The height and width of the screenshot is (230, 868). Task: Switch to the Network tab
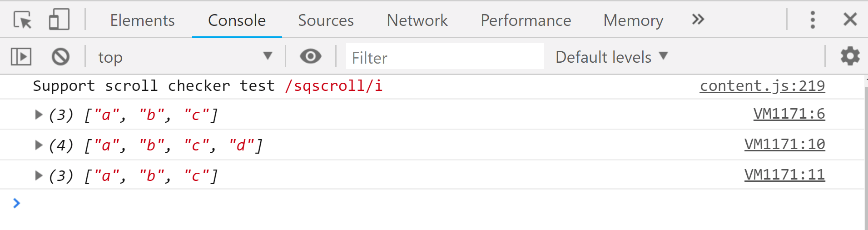pyautogui.click(x=417, y=20)
